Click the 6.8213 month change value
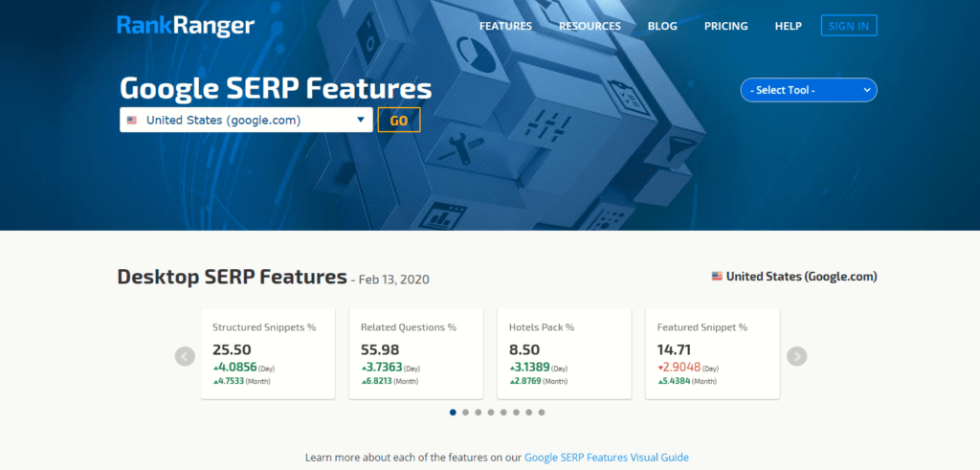 [x=377, y=381]
